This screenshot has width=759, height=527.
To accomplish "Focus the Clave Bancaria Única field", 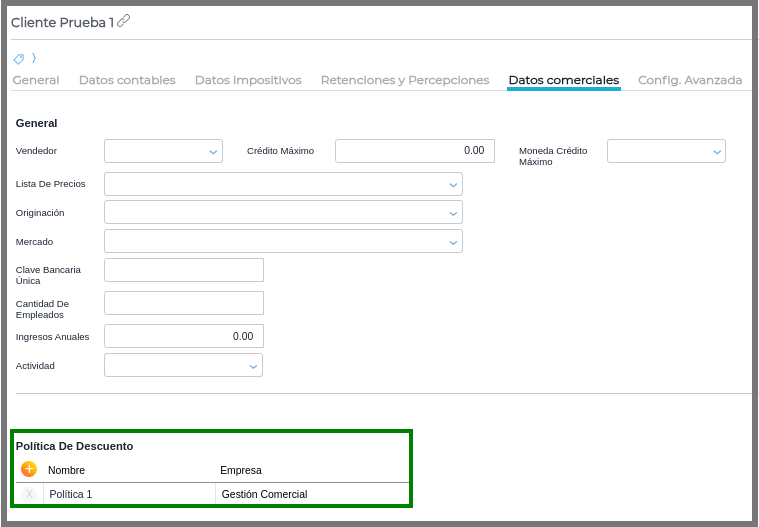I will pos(184,270).
